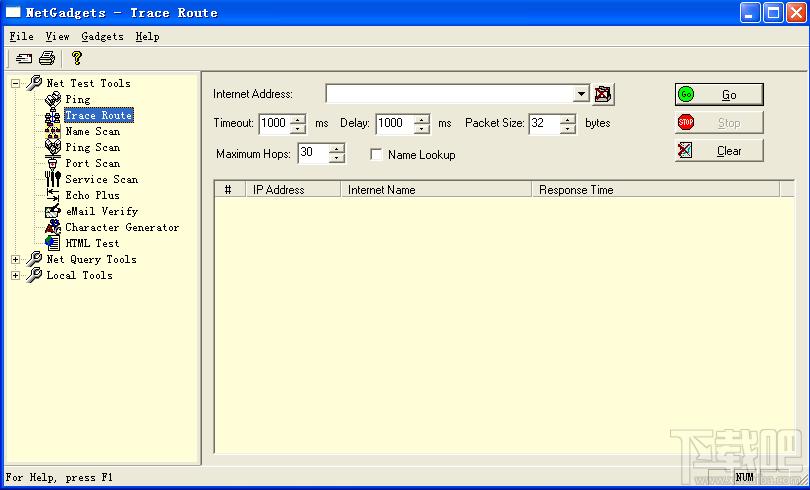
Task: Sort by the Internet Name column header
Action: pyautogui.click(x=436, y=189)
